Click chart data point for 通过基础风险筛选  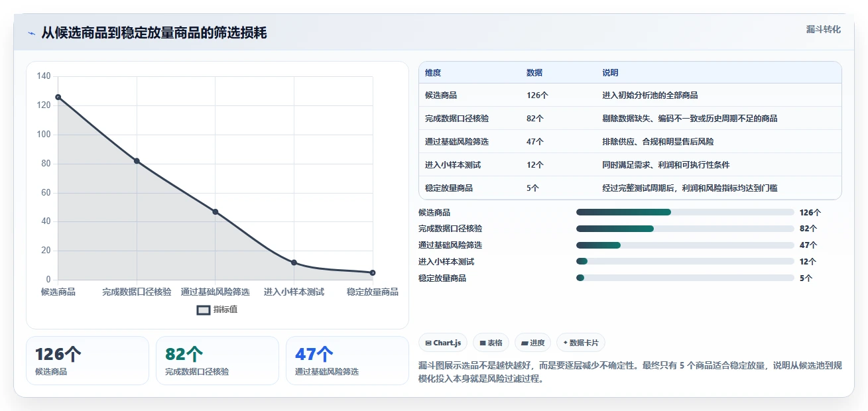click(216, 211)
